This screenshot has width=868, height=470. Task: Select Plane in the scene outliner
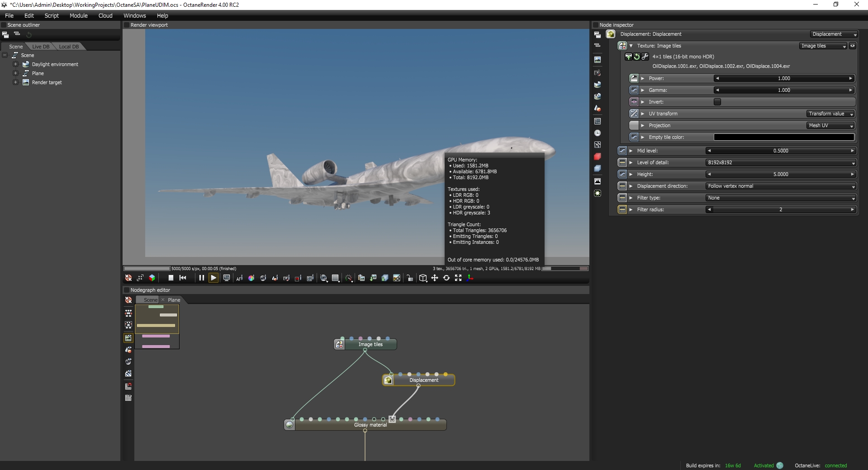(x=38, y=73)
